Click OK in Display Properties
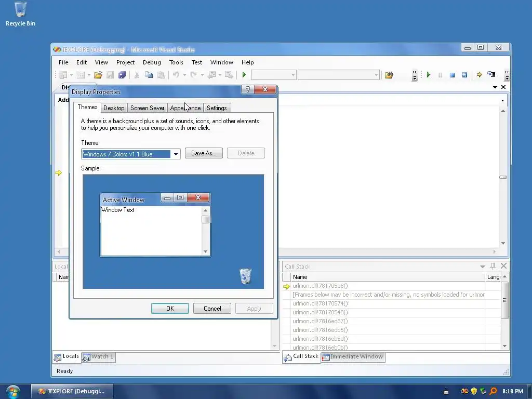532x399 pixels. click(x=170, y=309)
